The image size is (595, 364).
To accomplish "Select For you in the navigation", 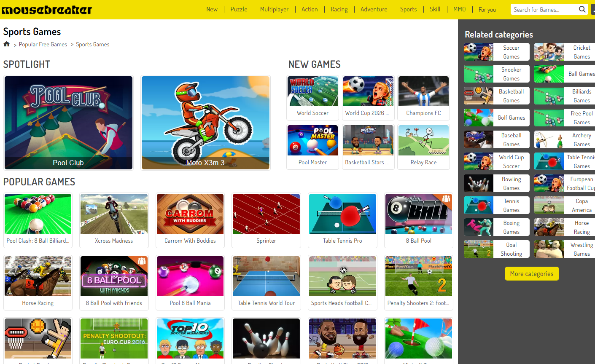I will [487, 10].
